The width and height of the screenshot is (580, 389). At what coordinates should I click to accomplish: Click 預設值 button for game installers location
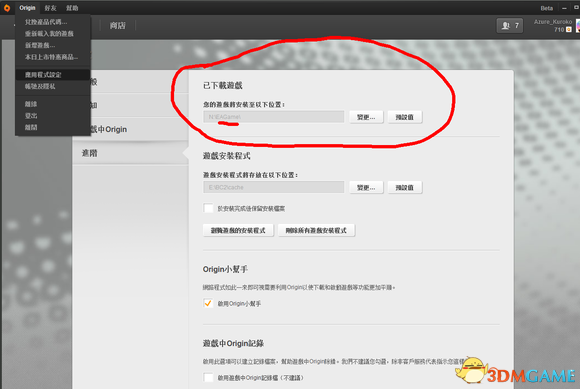click(405, 187)
